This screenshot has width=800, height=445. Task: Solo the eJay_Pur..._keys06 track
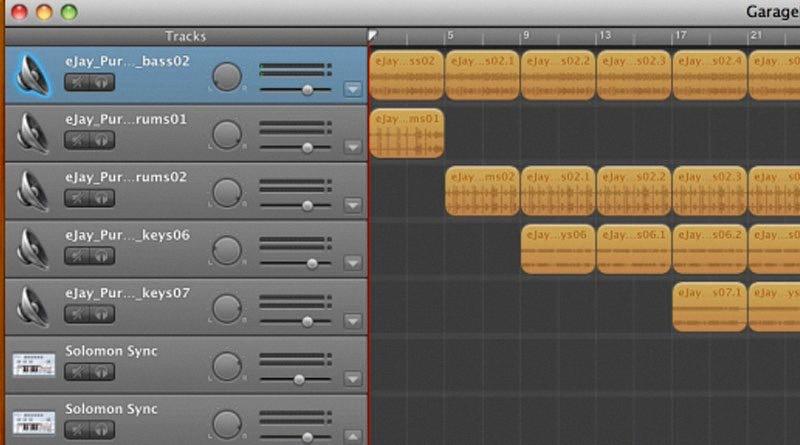tap(102, 256)
